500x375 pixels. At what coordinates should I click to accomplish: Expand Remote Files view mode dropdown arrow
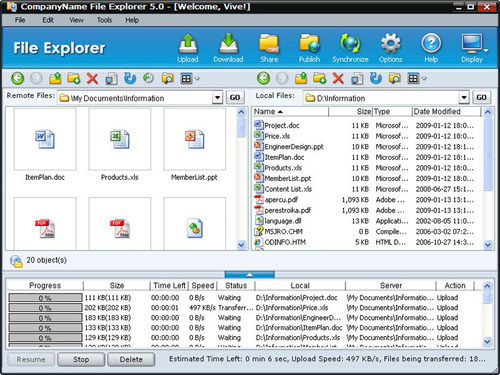[x=197, y=79]
